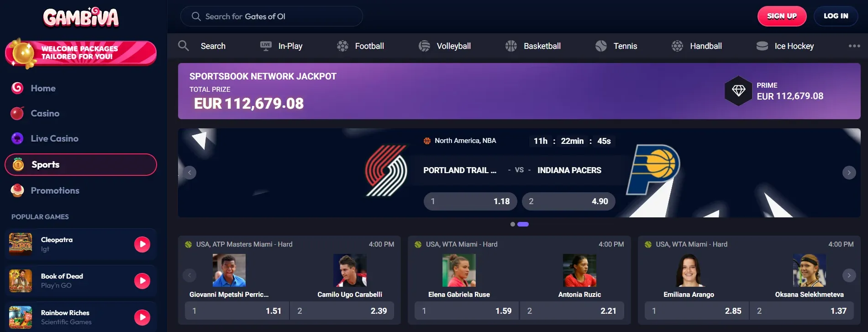Image resolution: width=868 pixels, height=332 pixels.
Task: Open the Promotions page
Action: pyautogui.click(x=55, y=190)
